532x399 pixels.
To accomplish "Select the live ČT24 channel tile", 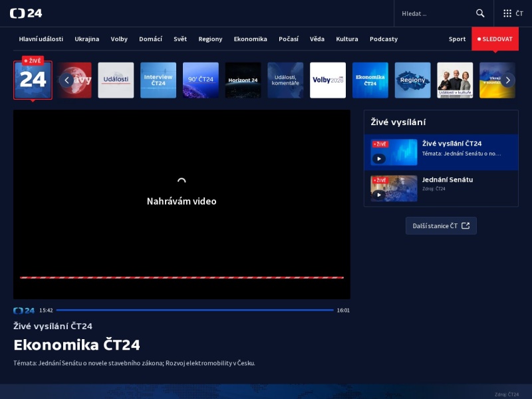I will pos(33,80).
